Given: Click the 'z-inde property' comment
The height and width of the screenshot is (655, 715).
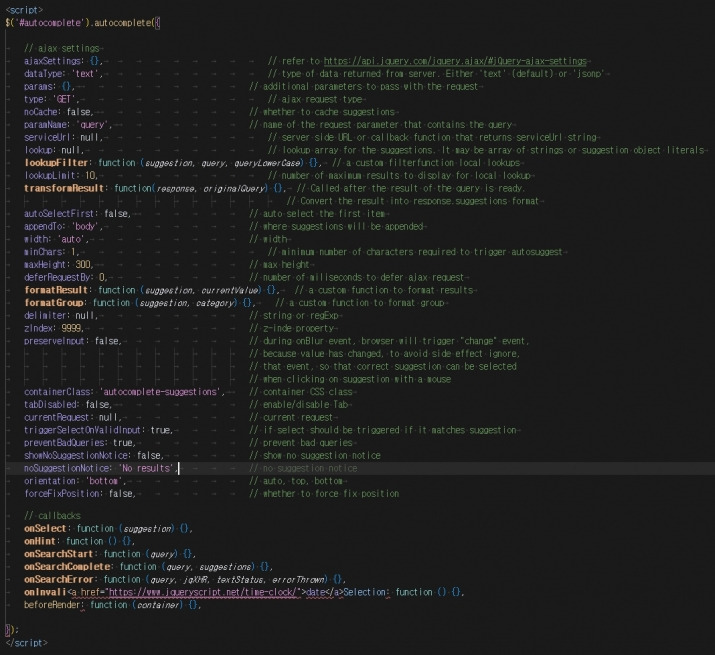Looking at the screenshot, I should [x=292, y=329].
